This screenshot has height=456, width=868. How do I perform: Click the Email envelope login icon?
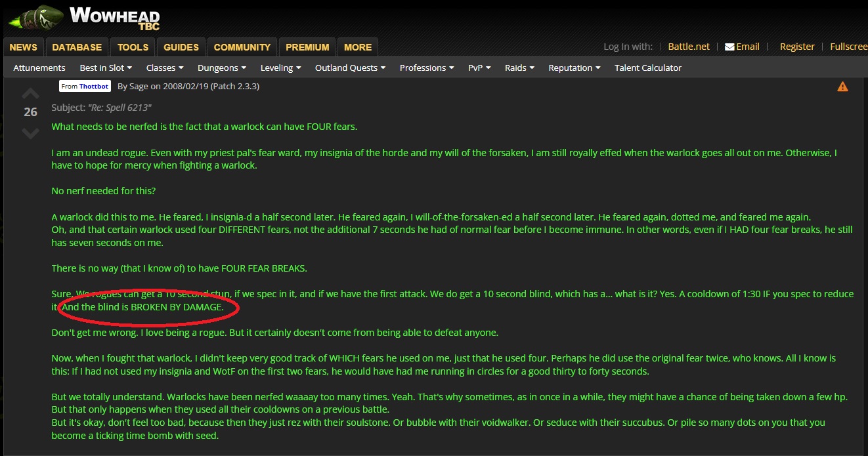pos(729,47)
